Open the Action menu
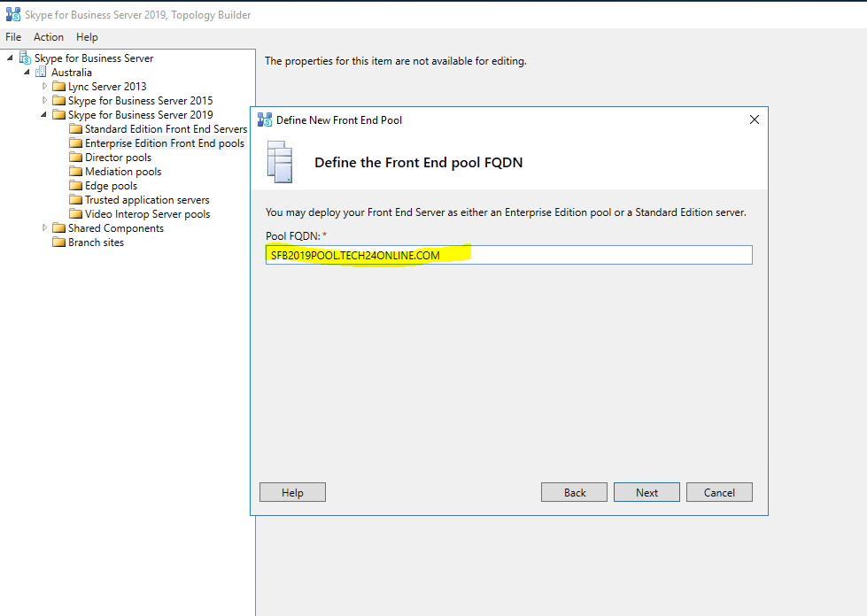 point(49,37)
